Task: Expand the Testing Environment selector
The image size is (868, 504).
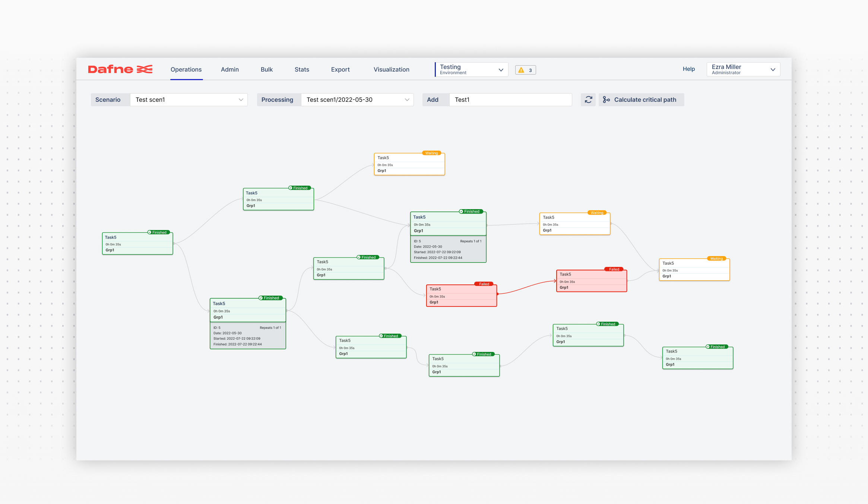Action: (471, 69)
